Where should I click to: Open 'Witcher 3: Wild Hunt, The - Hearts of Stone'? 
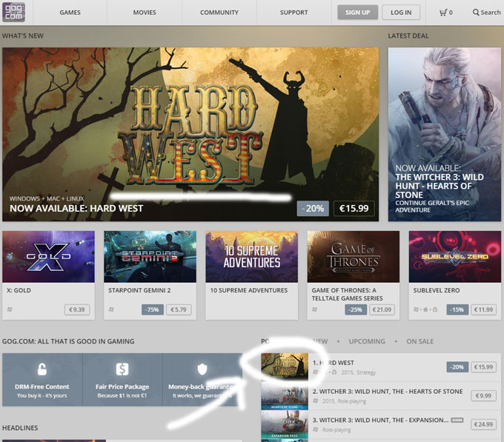pos(388,391)
